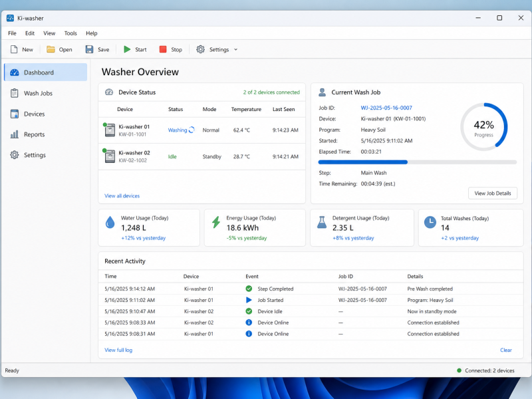Select the 18.6 kWh energy value
532x399 pixels.
pyautogui.click(x=243, y=227)
